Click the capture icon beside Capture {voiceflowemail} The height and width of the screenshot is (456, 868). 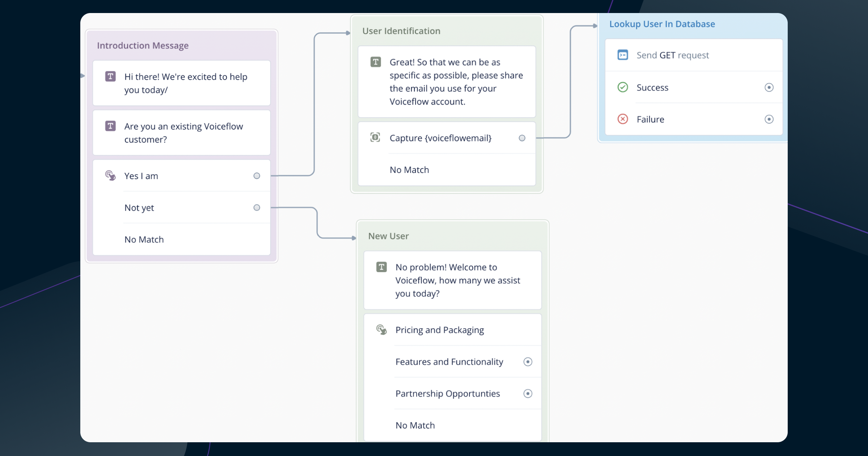pyautogui.click(x=375, y=138)
